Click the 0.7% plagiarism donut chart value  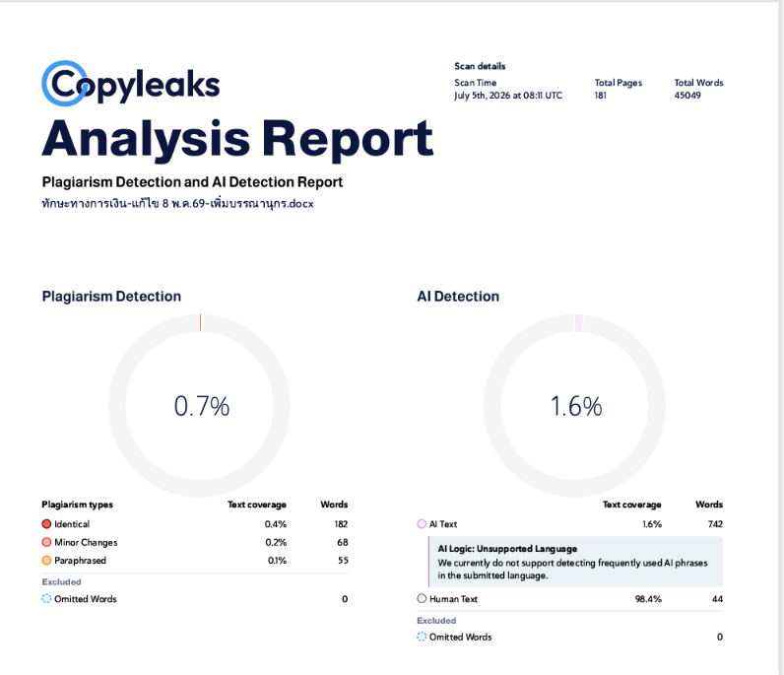pos(202,406)
